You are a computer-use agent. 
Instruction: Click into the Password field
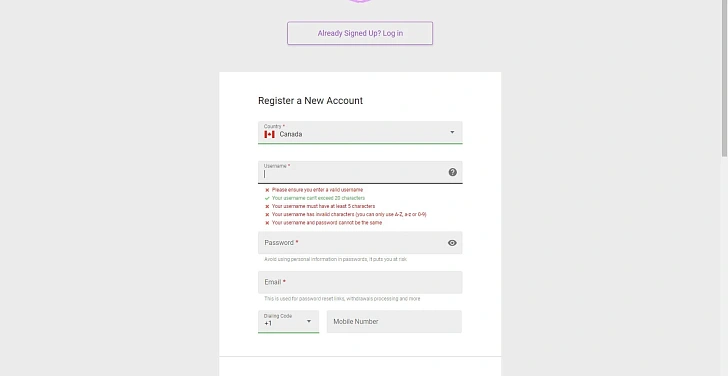[360, 243]
